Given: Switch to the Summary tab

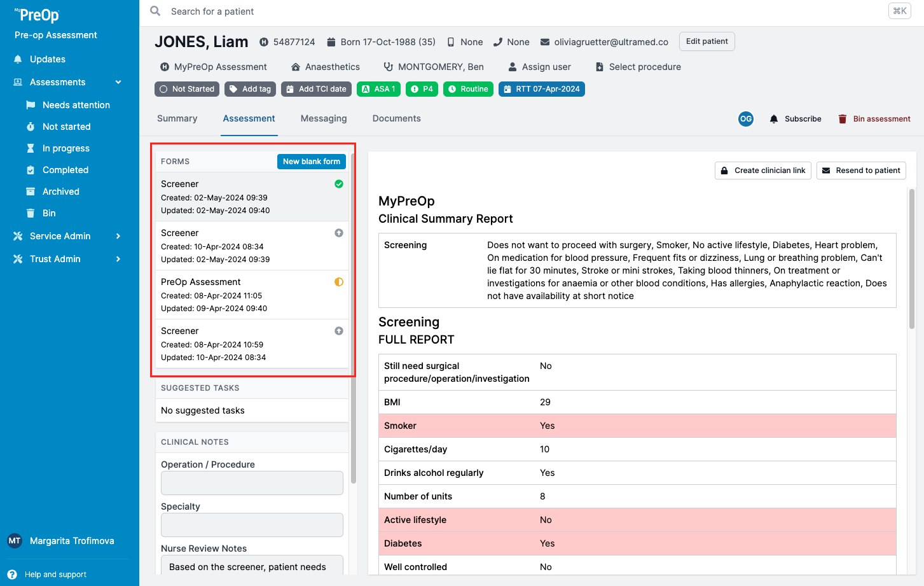Looking at the screenshot, I should coord(177,118).
